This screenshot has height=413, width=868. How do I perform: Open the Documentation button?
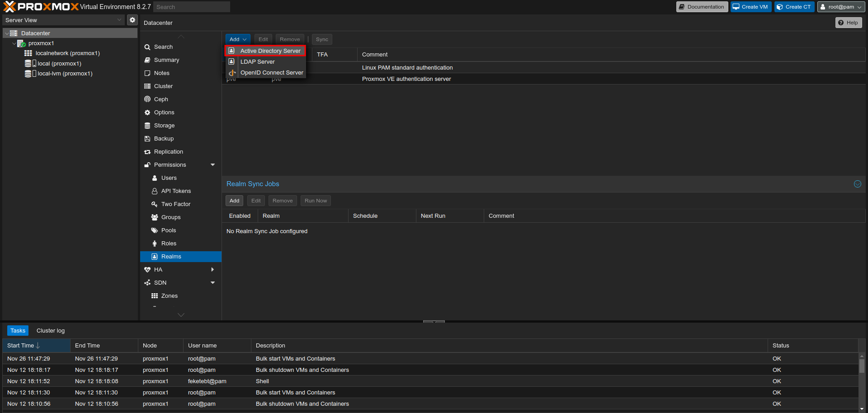(702, 7)
